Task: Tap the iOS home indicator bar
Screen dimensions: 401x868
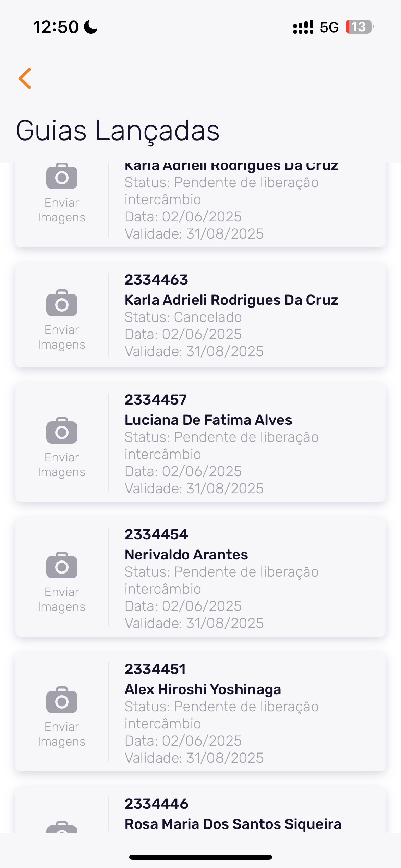Action: point(200,857)
